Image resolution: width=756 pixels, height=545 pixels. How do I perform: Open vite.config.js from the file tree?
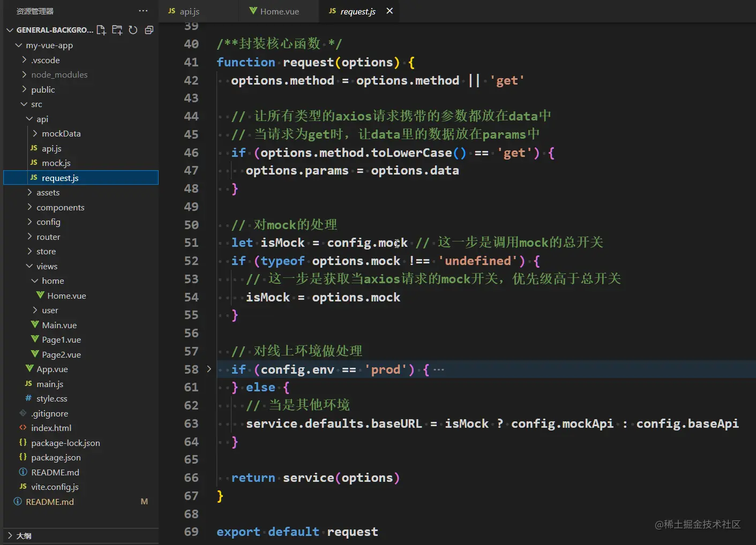click(55, 487)
